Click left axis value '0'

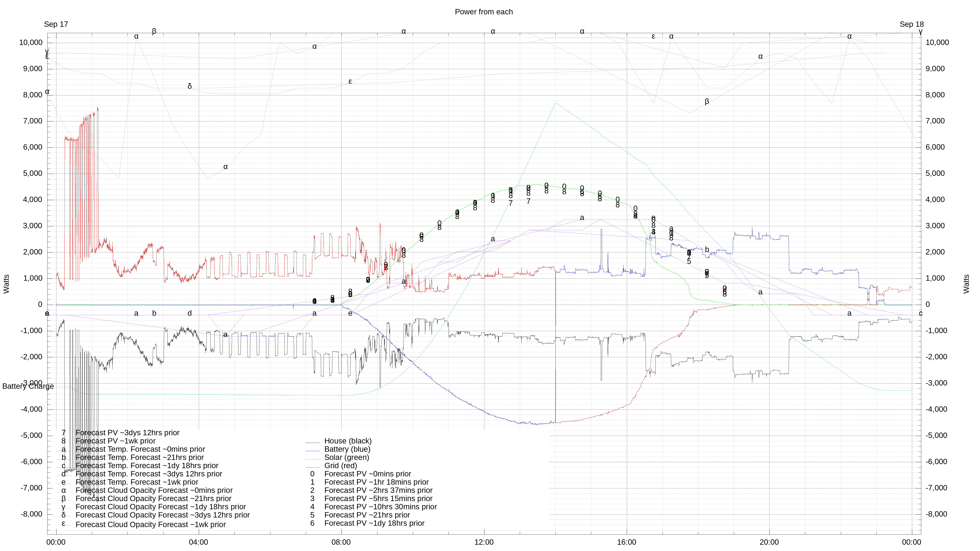click(x=40, y=305)
